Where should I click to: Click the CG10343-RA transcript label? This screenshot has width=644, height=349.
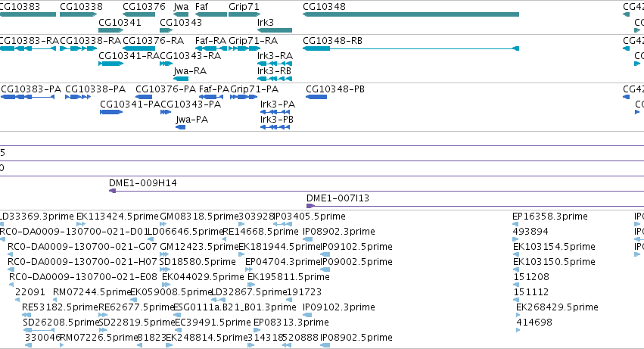point(191,55)
